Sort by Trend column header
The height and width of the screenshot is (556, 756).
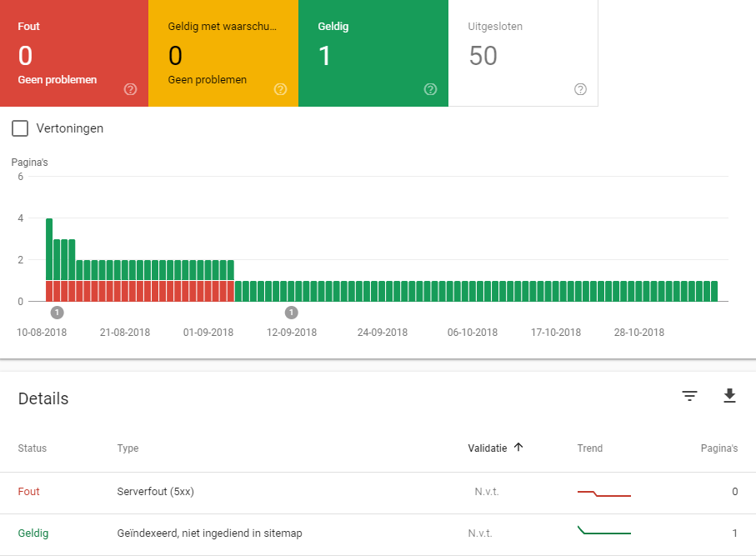[x=589, y=448]
